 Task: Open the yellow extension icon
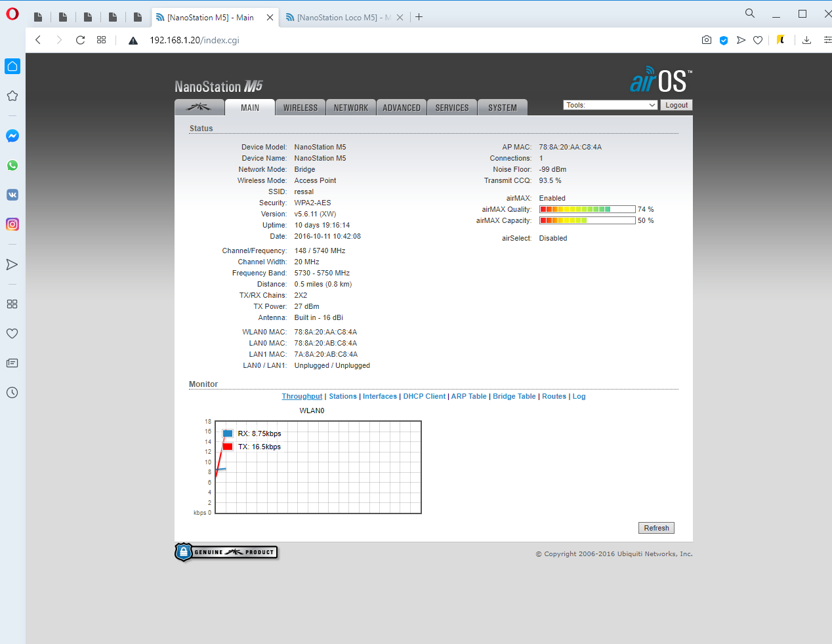coord(781,40)
